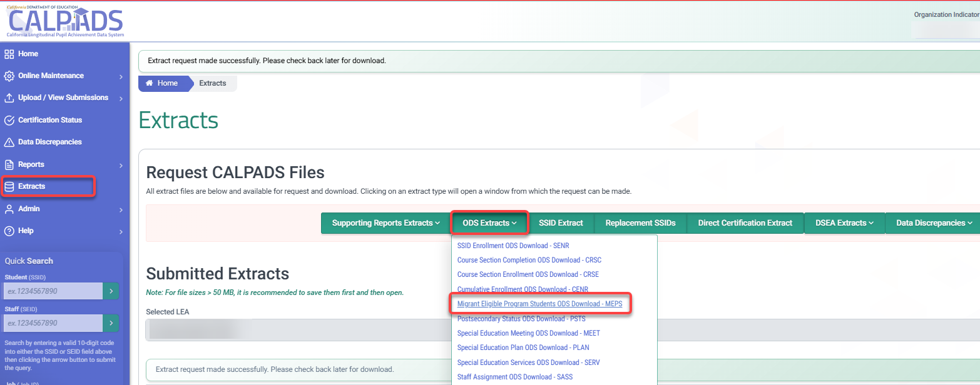This screenshot has height=385, width=980.
Task: Open Data Discrepancies in the sidebar
Action: [50, 142]
